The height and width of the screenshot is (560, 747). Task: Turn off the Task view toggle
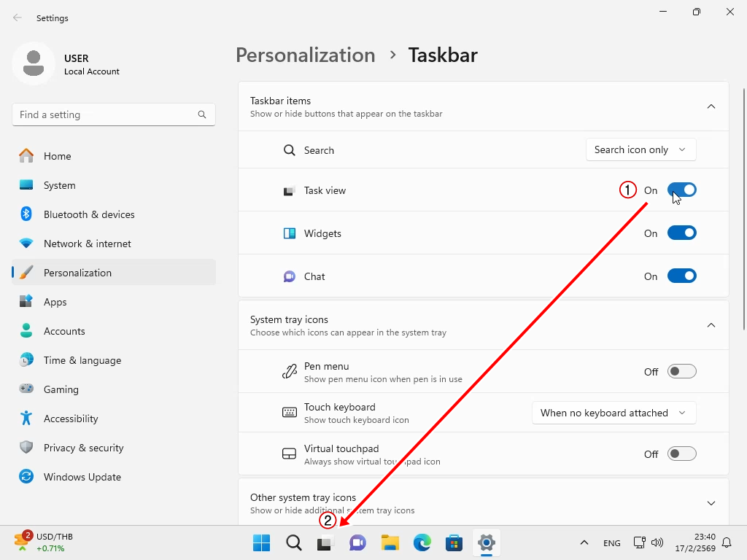[x=681, y=190]
